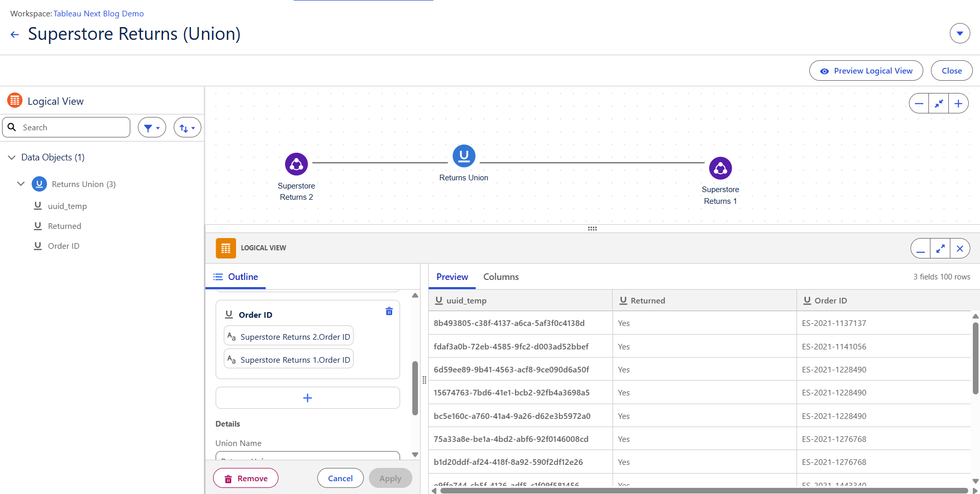
Task: Go back using the left arrow
Action: click(15, 34)
